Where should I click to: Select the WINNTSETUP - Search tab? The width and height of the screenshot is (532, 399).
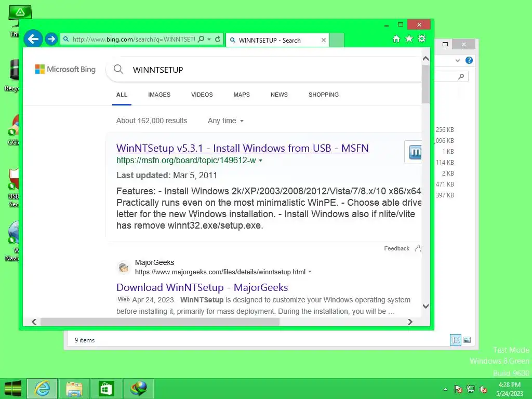277,40
